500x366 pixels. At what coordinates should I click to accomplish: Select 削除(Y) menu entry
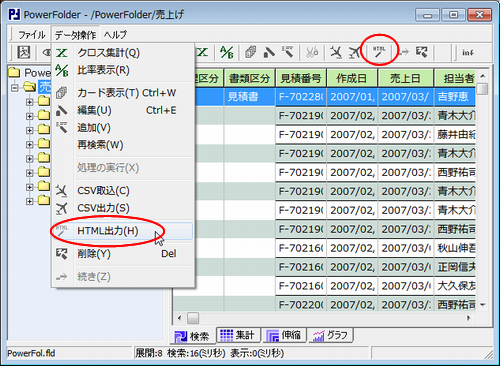(123, 254)
